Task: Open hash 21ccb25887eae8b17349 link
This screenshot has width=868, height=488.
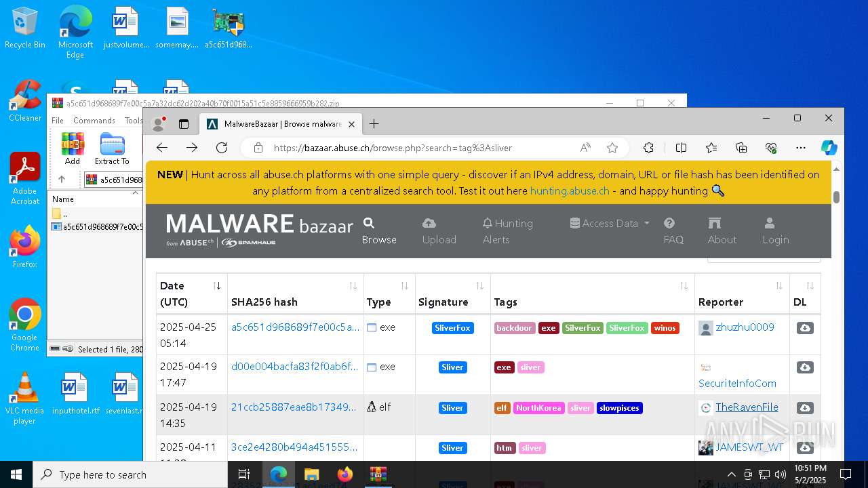Action: coord(294,407)
